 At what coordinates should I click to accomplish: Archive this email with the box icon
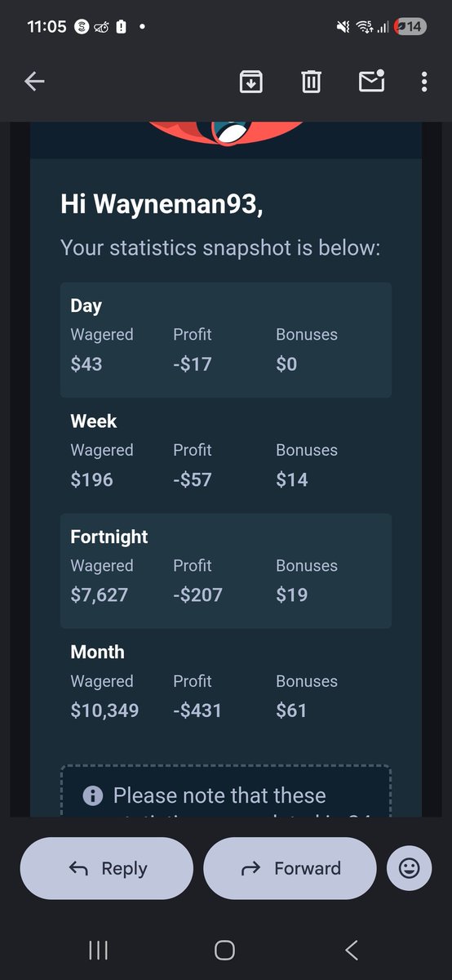(x=250, y=81)
